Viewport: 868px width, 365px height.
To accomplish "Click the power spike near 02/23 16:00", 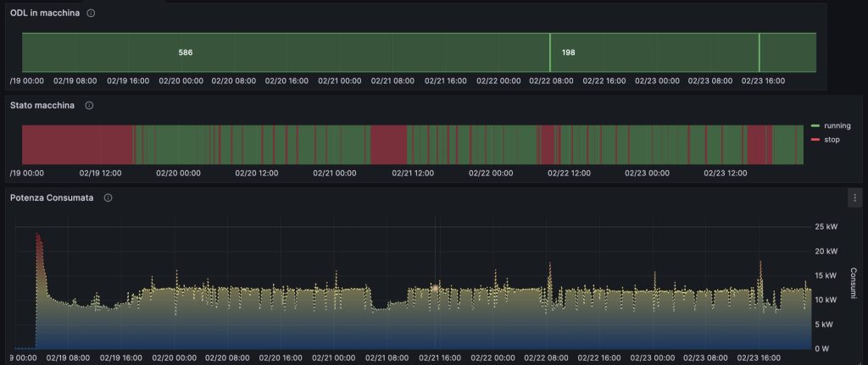I will pyautogui.click(x=760, y=264).
